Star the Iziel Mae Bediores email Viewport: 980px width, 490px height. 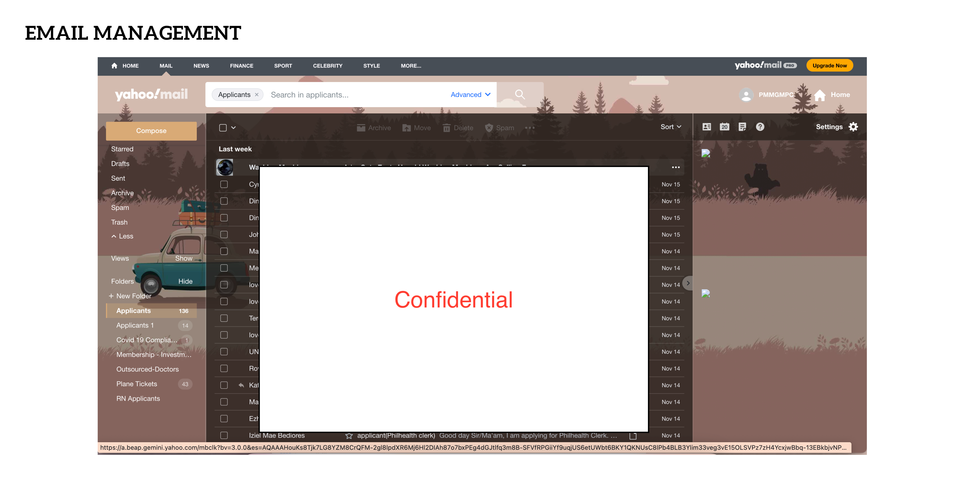click(x=349, y=436)
